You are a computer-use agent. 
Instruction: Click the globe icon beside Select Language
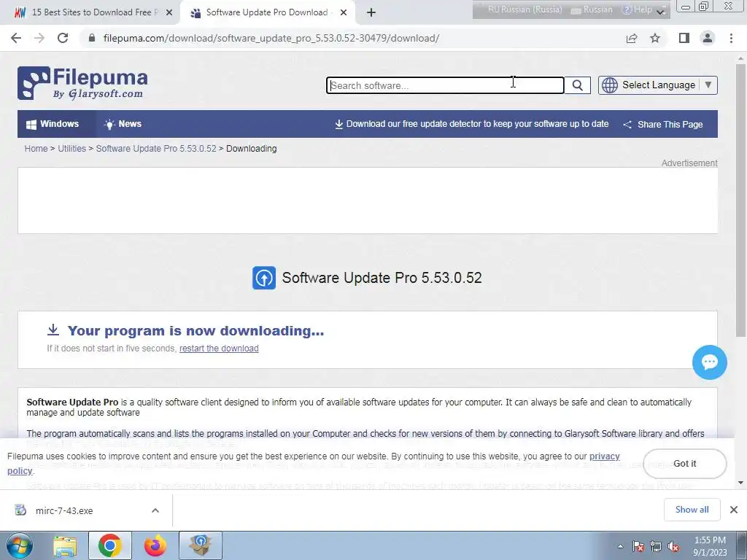[609, 85]
